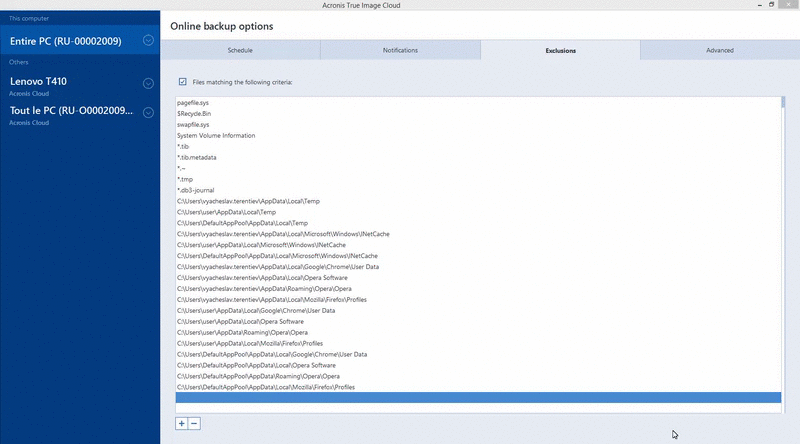The image size is (800, 444).
Task: Select the *.tib exclusion entry
Action: 478,146
